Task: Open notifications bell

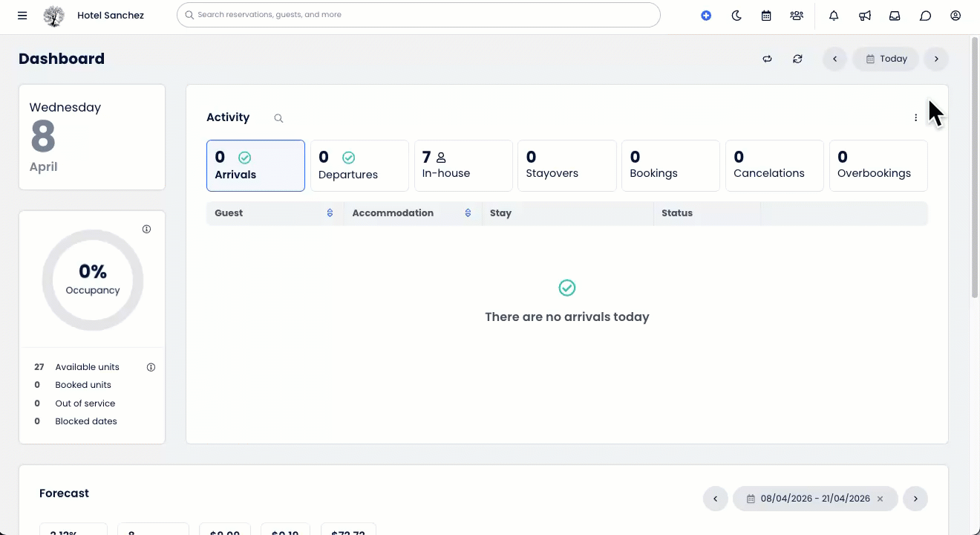Action: coord(834,16)
